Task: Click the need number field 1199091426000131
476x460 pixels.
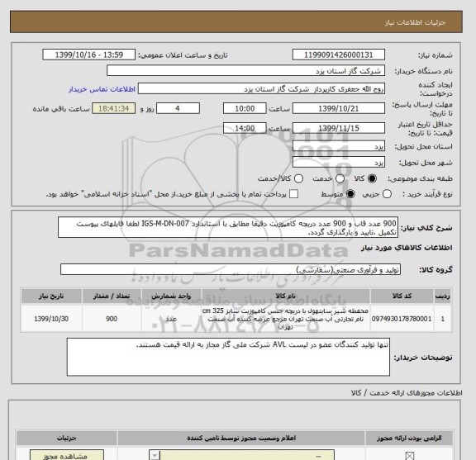Action: [339, 55]
